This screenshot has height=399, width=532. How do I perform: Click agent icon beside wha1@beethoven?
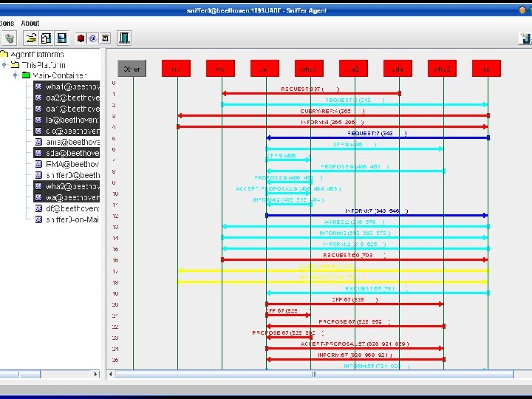tap(38, 86)
